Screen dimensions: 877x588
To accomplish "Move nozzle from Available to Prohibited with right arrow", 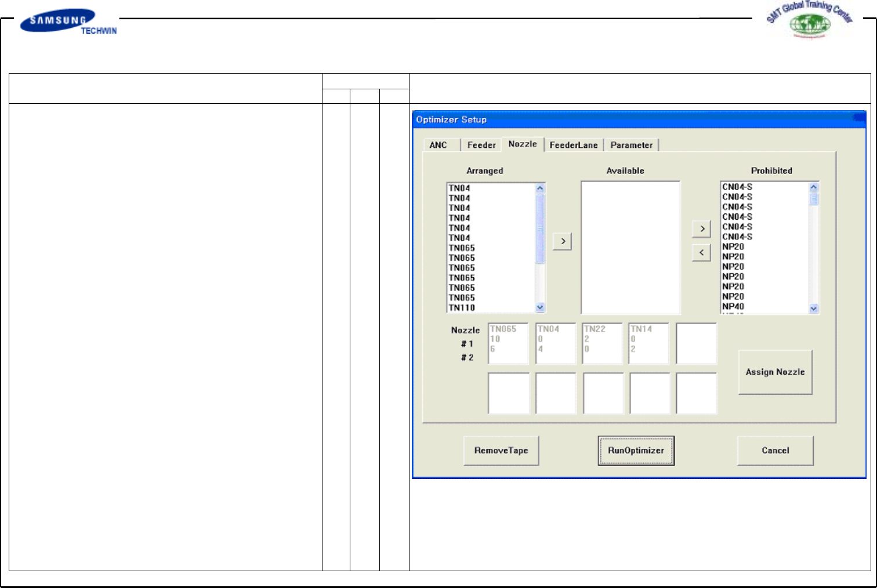I will click(702, 229).
